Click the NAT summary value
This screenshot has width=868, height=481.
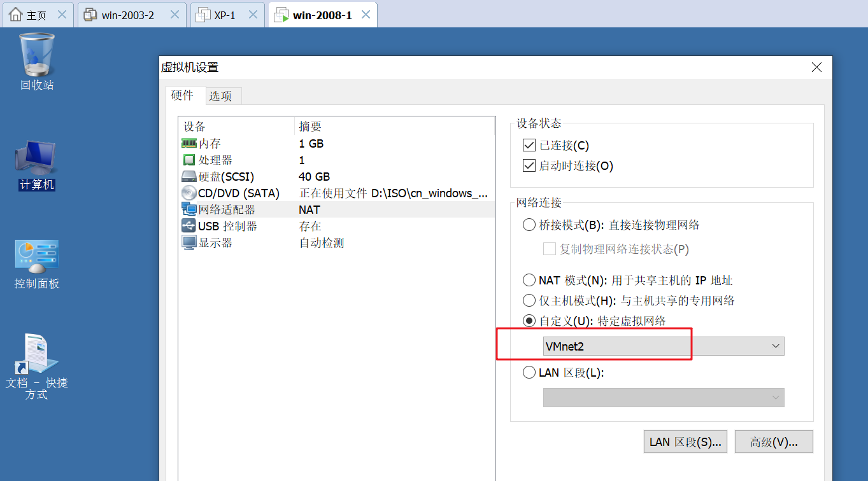point(309,209)
